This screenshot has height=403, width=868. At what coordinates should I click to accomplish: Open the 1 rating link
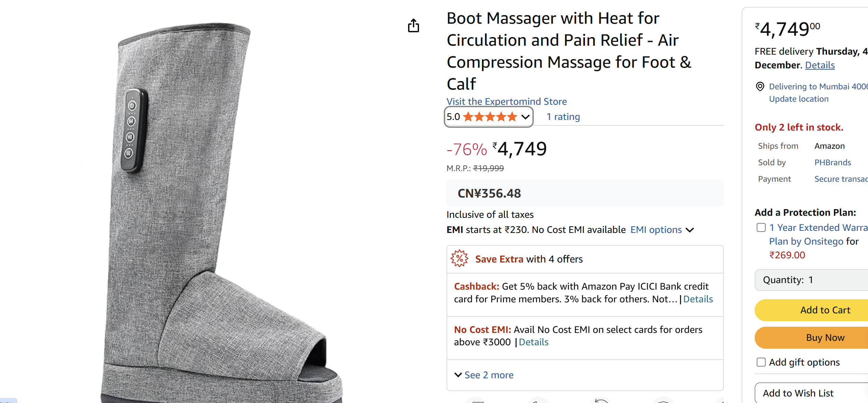point(563,116)
